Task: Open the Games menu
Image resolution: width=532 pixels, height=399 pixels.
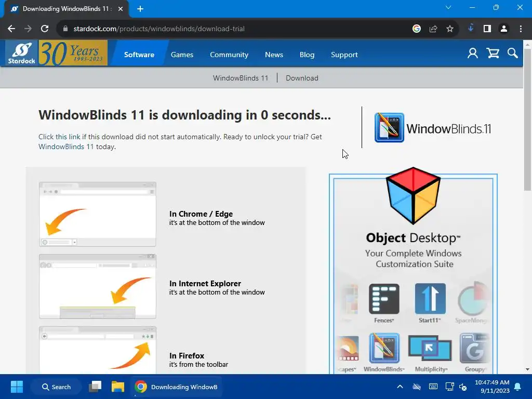Action: pos(182,55)
